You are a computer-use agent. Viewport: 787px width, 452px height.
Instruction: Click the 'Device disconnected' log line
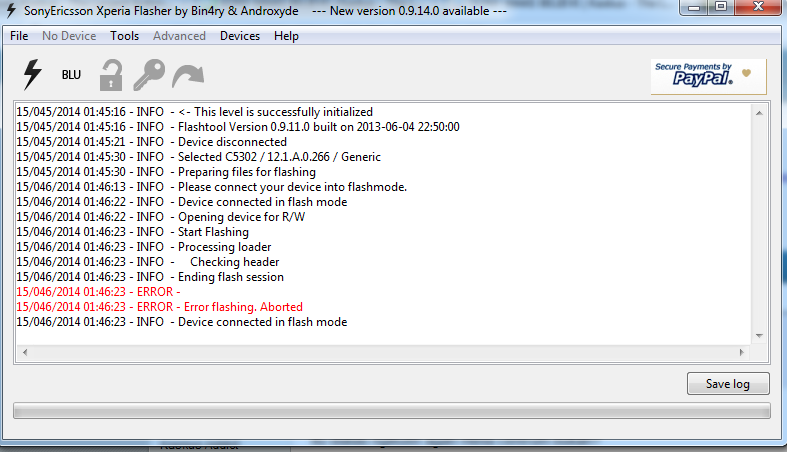pyautogui.click(x=152, y=142)
